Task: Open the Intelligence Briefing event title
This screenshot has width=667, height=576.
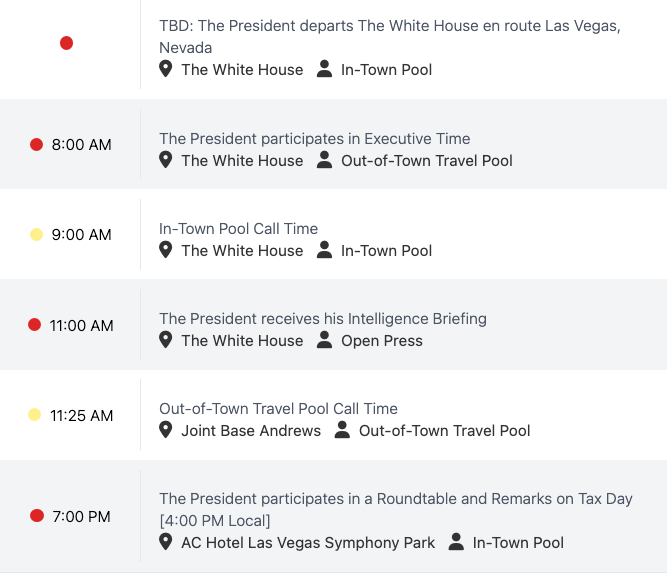Action: click(x=322, y=319)
